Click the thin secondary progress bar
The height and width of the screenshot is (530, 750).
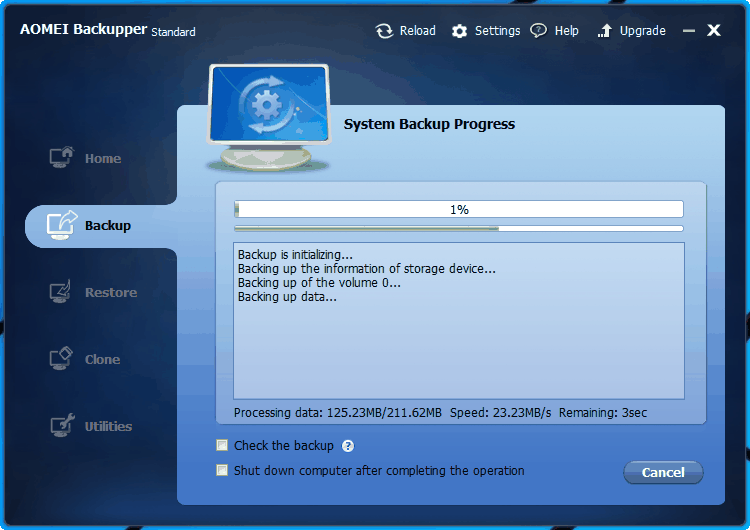tap(459, 229)
